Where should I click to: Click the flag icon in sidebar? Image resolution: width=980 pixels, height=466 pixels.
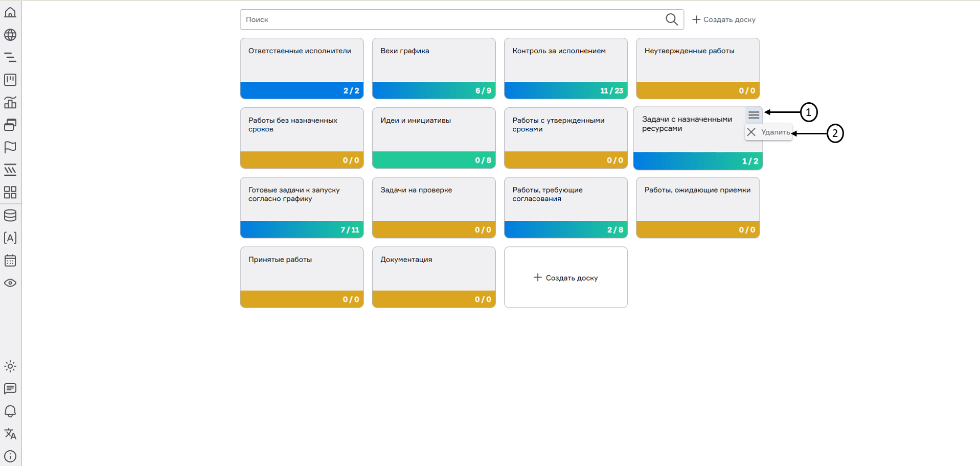click(x=10, y=147)
